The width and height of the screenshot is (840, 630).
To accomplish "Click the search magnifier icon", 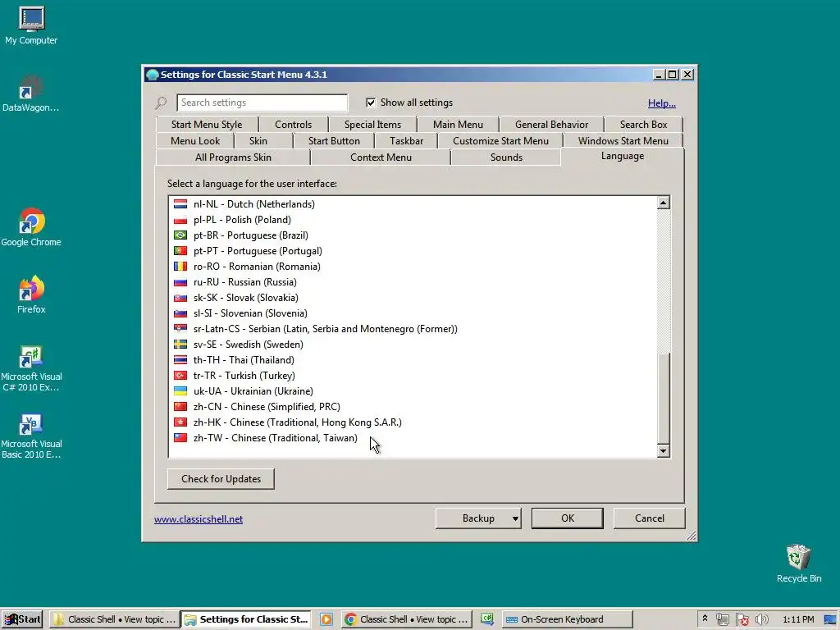I will pyautogui.click(x=161, y=103).
